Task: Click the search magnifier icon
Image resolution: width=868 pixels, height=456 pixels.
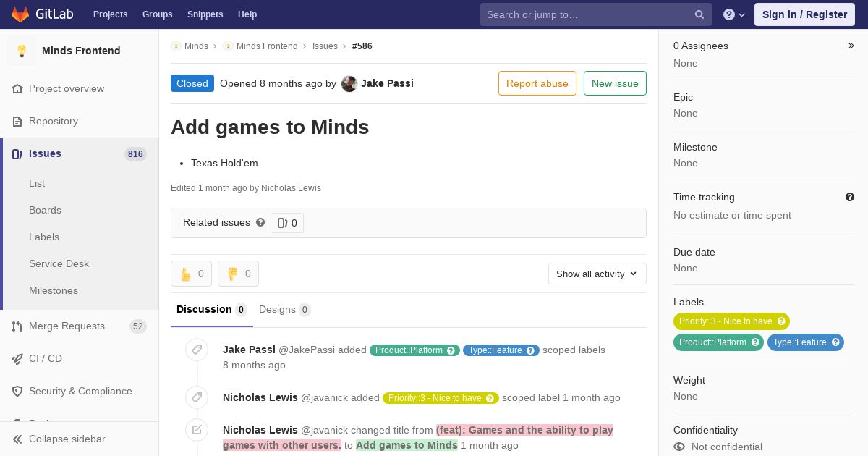Action: 699,14
